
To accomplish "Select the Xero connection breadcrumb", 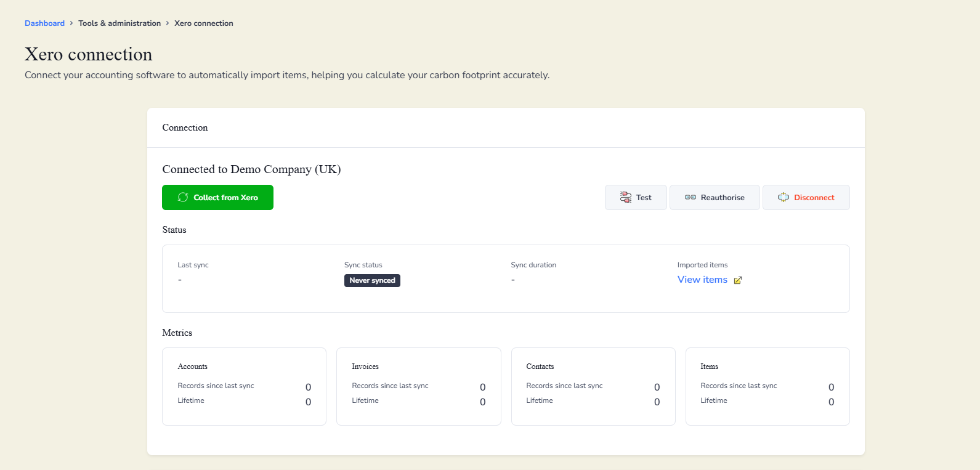I will tap(204, 23).
